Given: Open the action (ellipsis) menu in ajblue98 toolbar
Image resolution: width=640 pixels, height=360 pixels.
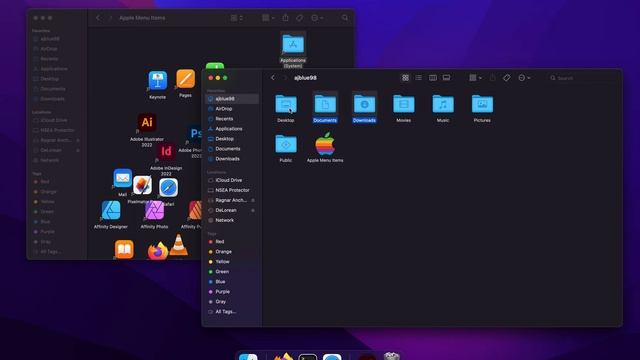Looking at the screenshot, I should (524, 78).
